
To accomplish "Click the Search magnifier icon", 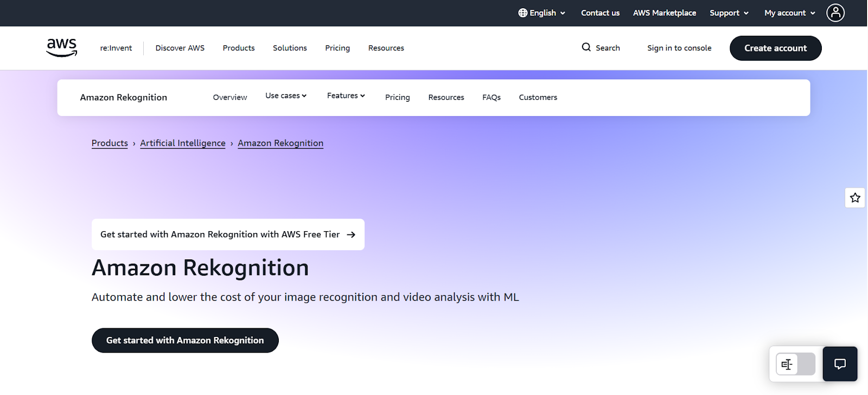I will pyautogui.click(x=586, y=47).
